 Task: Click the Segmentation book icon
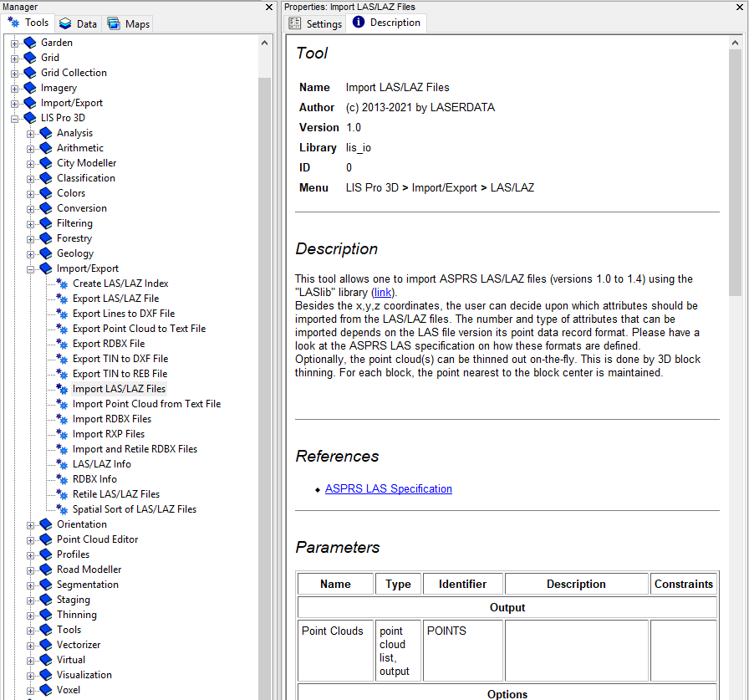[x=46, y=585]
